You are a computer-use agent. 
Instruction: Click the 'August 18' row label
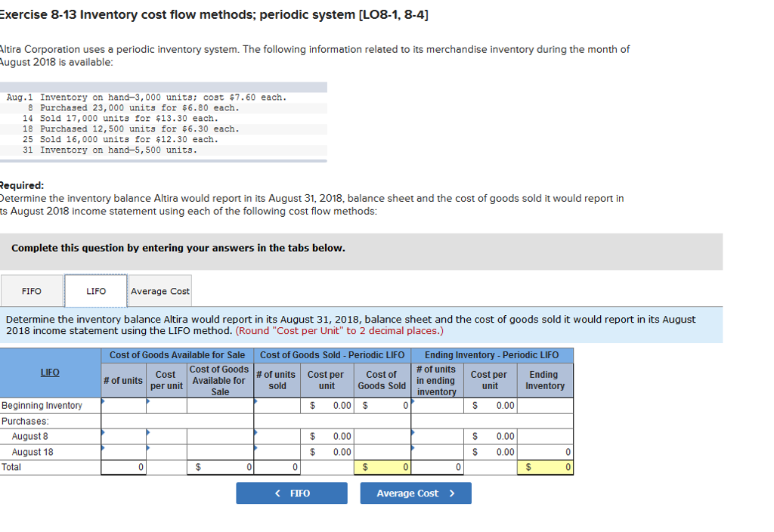click(x=33, y=452)
